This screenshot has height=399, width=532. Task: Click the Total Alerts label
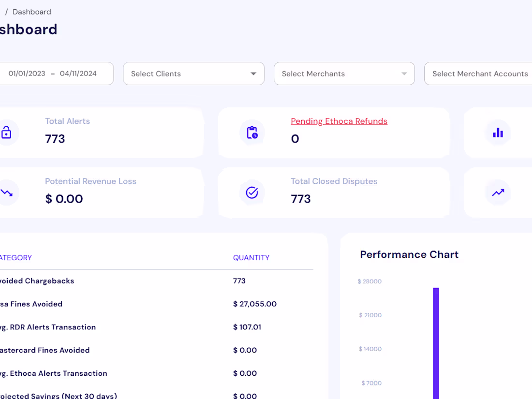68,121
